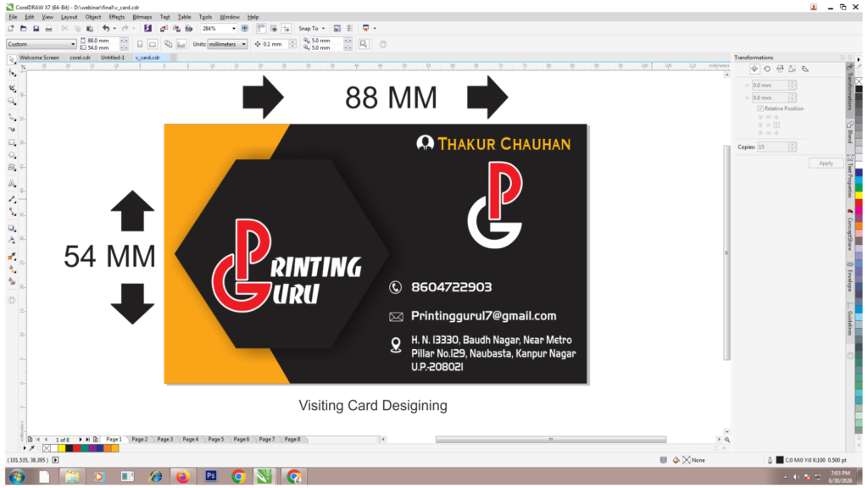868x488 pixels.
Task: Toggle Show Grid button in toolbar
Action: pos(274,28)
